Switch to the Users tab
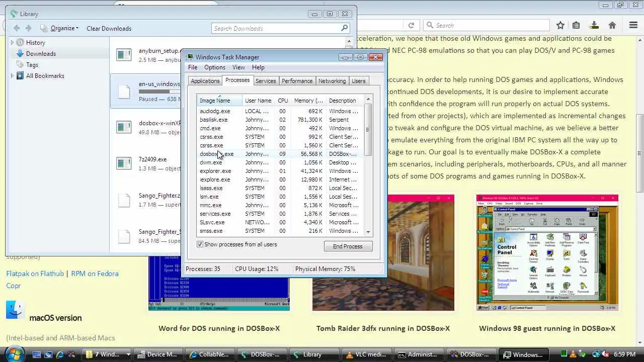 (359, 81)
